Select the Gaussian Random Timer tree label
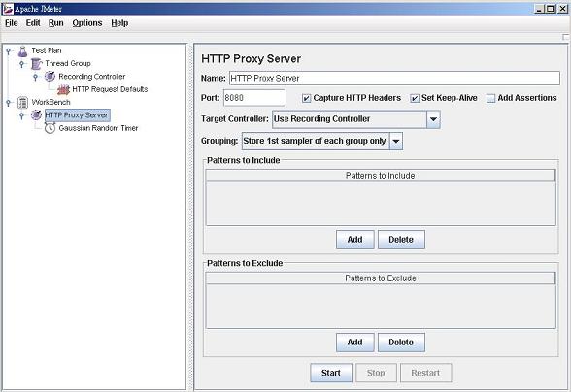Screen dimensions: 571x392 point(98,128)
